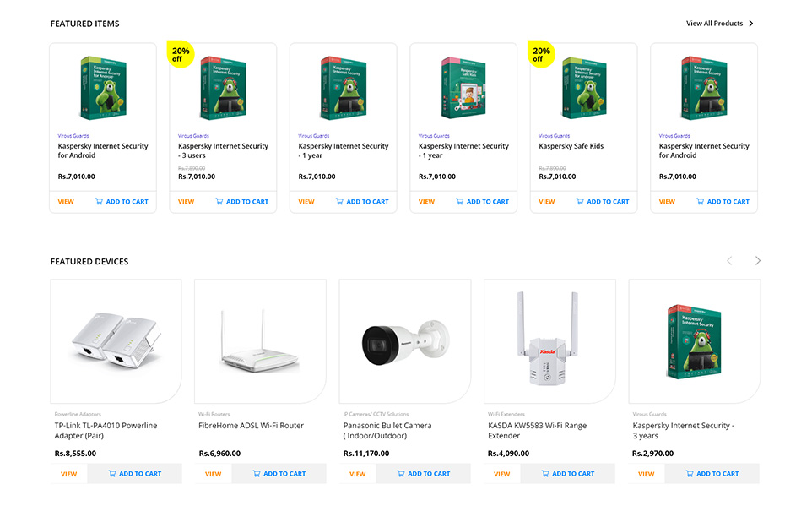Open the Powerline Adaptors category link

pyautogui.click(x=78, y=414)
